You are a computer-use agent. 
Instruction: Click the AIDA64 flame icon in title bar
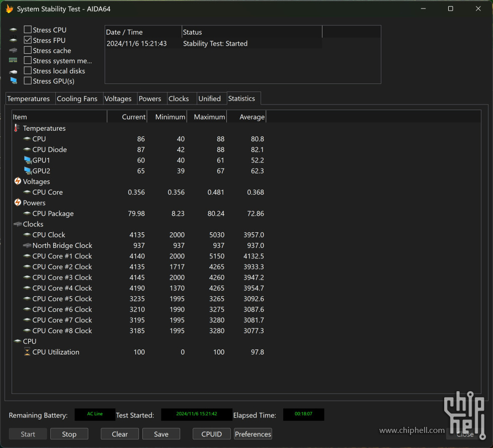click(10, 9)
